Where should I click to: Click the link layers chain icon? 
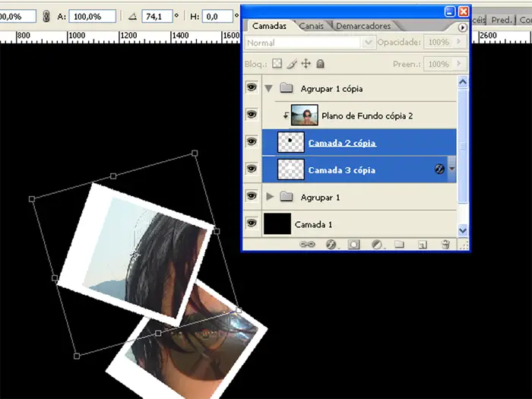coord(307,245)
